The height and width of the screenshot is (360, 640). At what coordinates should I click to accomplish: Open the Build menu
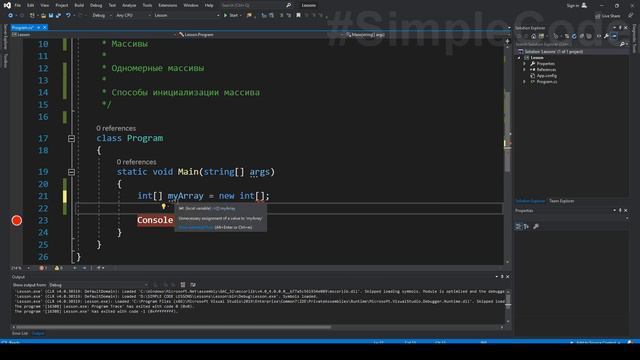tap(79, 5)
